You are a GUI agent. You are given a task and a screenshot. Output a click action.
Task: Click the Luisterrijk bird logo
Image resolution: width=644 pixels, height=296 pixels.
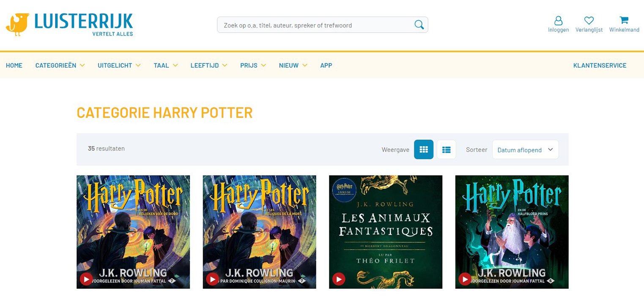[x=18, y=25]
